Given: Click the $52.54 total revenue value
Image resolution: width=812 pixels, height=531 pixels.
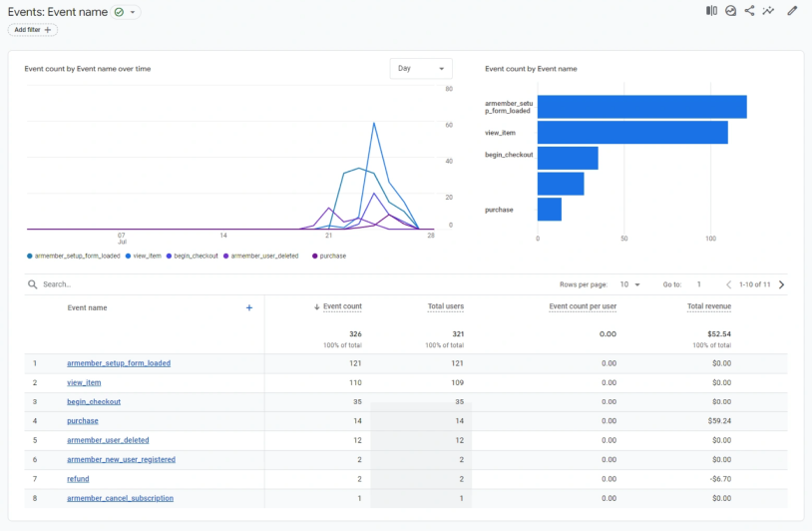Looking at the screenshot, I should tap(719, 334).
